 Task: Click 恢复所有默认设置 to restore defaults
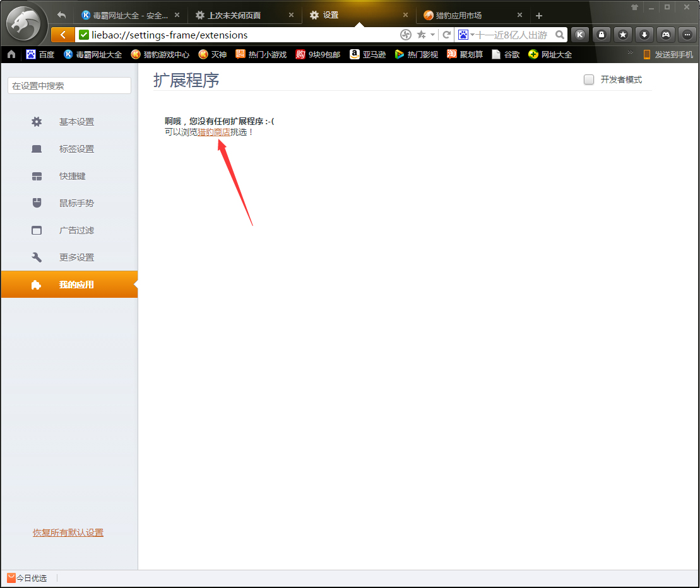68,532
